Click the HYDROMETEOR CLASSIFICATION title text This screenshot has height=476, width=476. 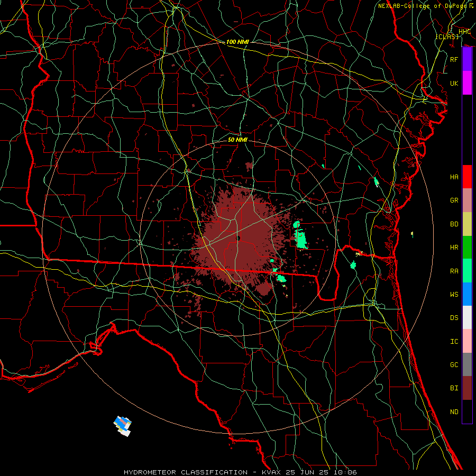186,472
